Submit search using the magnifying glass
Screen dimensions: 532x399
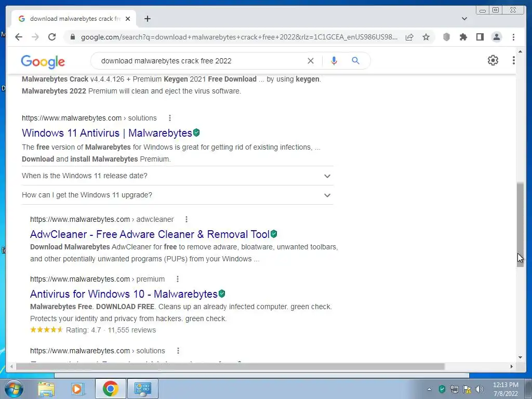[355, 61]
